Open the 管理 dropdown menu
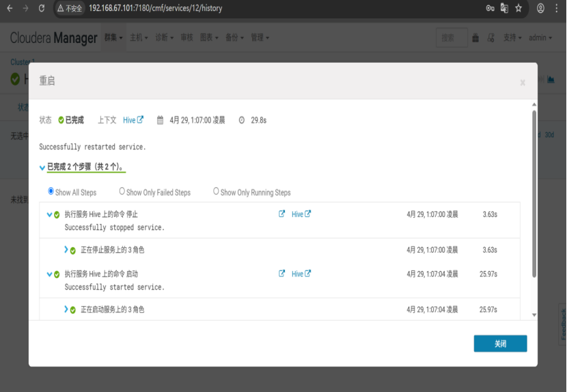Image resolution: width=567 pixels, height=392 pixels. pos(260,38)
